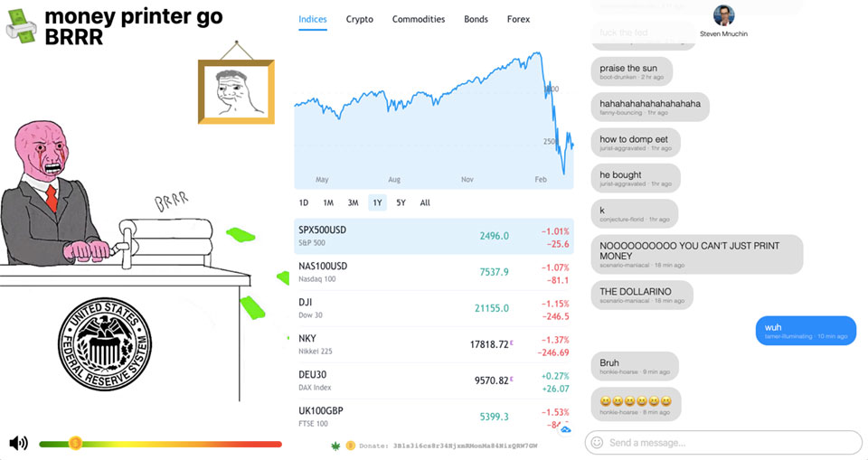Show the Forex tab
The width and height of the screenshot is (868, 460).
518,19
